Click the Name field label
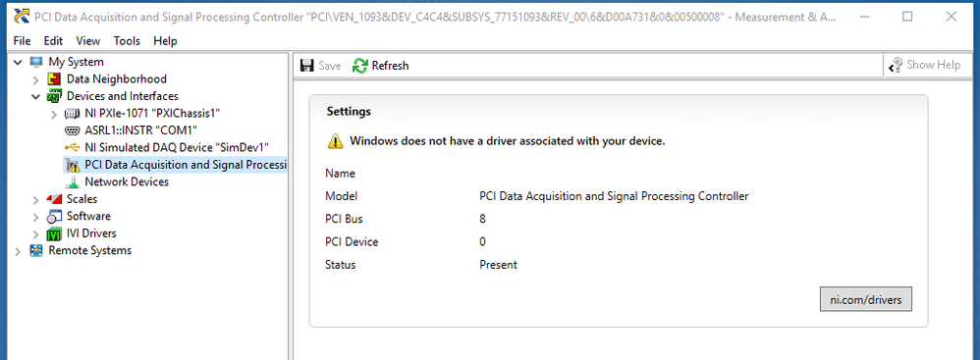The width and height of the screenshot is (980, 360). tap(340, 174)
